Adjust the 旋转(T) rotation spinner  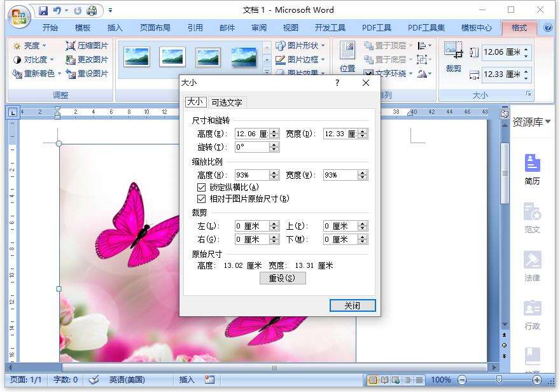click(274, 147)
